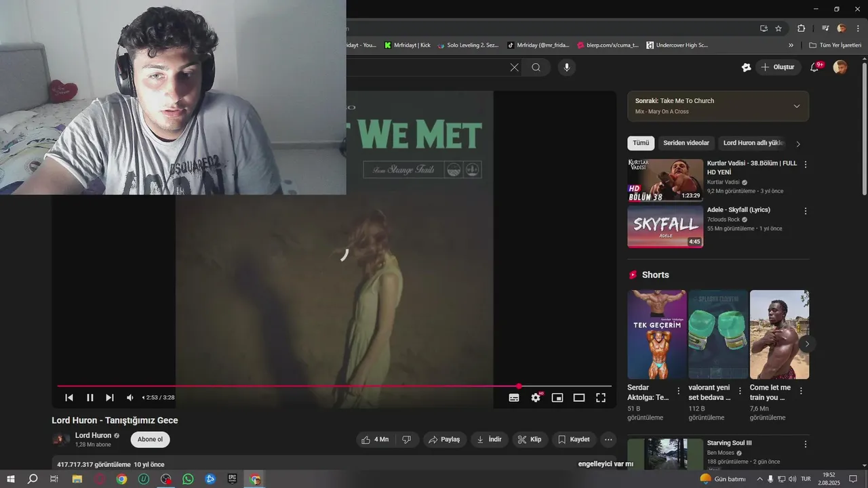Show hidden system tray icons

click(759, 479)
